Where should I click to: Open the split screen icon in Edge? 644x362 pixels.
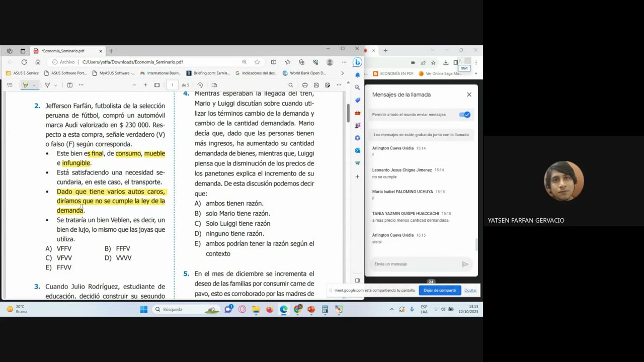click(x=273, y=62)
